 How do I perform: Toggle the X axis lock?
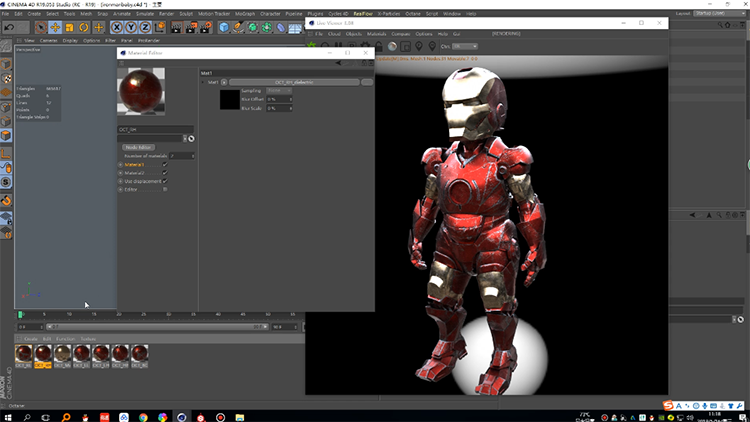click(x=118, y=27)
